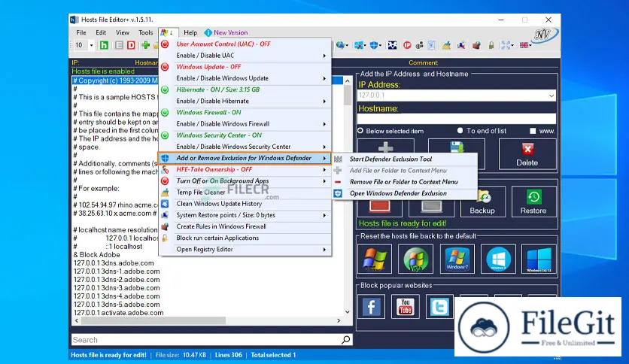Image resolution: width=629 pixels, height=364 pixels.
Task: Click the green H toolbar icon
Action: click(x=104, y=45)
